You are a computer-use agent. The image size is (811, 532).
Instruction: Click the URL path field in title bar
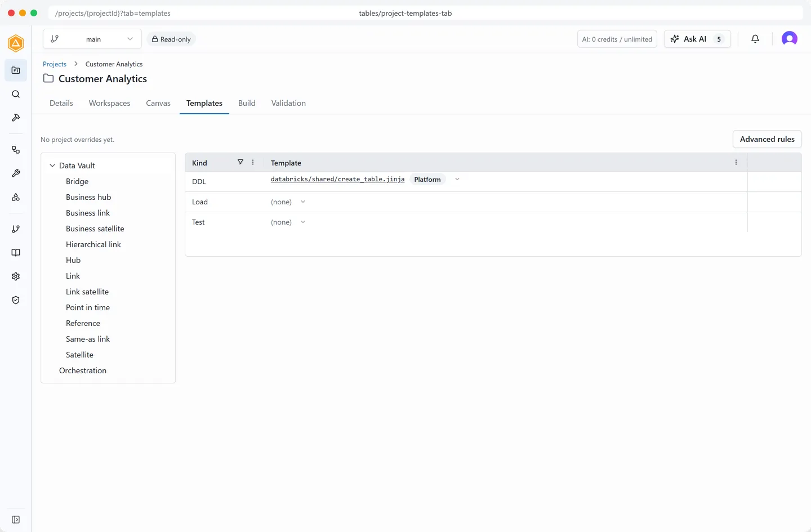(x=426, y=13)
